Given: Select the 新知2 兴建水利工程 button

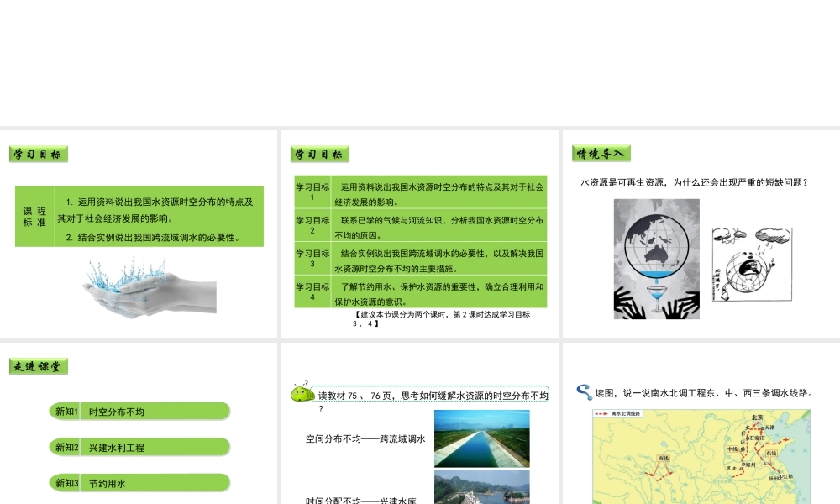Looking at the screenshot, I should 139,447.
